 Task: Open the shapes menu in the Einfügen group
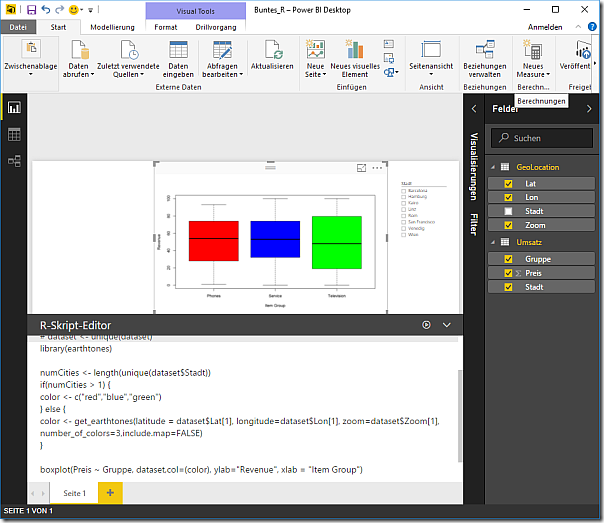(391, 72)
